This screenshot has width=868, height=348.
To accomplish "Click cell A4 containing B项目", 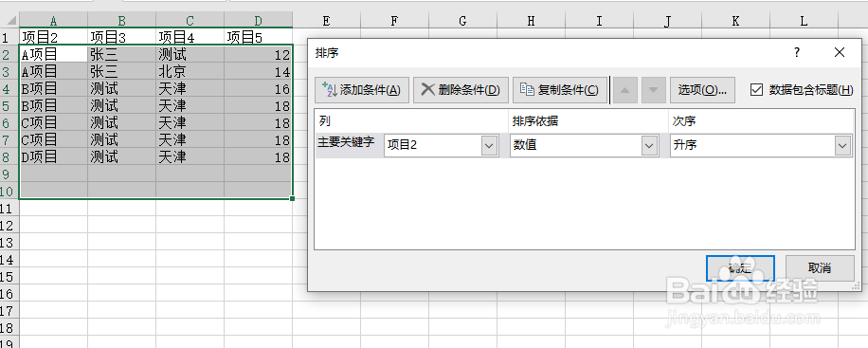I will click(53, 89).
